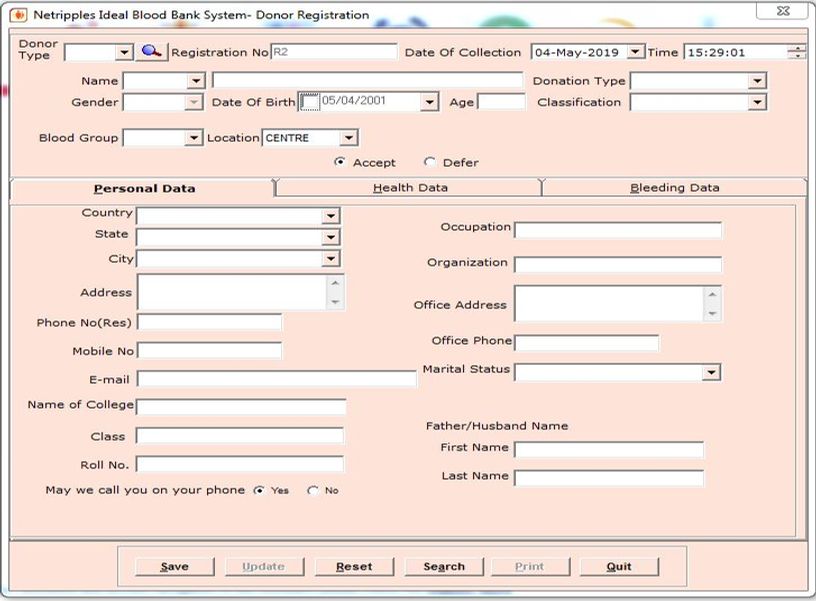Screen dimensions: 816x601
Task: Expand the Classification dropdown
Action: (757, 102)
